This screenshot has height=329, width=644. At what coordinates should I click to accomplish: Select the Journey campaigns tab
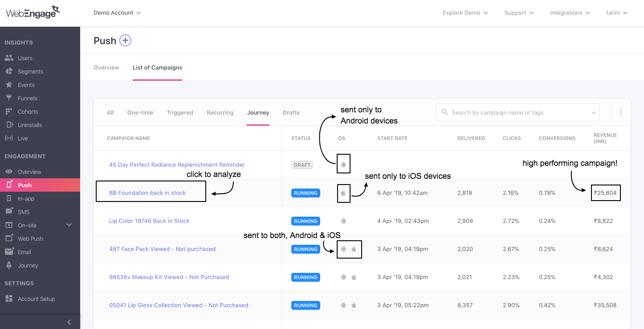tap(258, 113)
